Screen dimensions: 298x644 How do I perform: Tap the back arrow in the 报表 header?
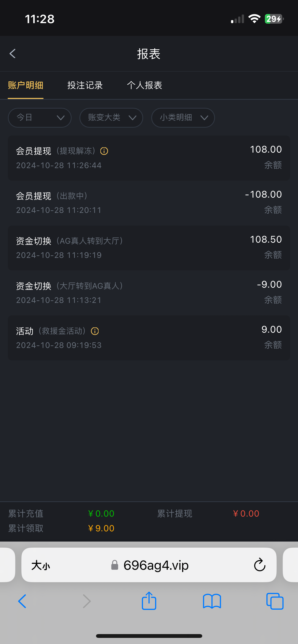pyautogui.click(x=12, y=54)
